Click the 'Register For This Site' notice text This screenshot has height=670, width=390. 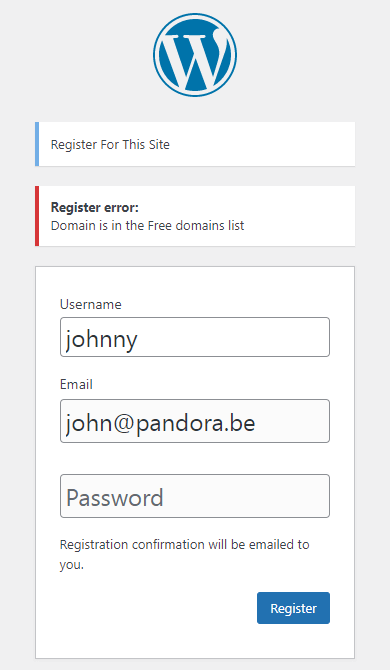(x=110, y=144)
